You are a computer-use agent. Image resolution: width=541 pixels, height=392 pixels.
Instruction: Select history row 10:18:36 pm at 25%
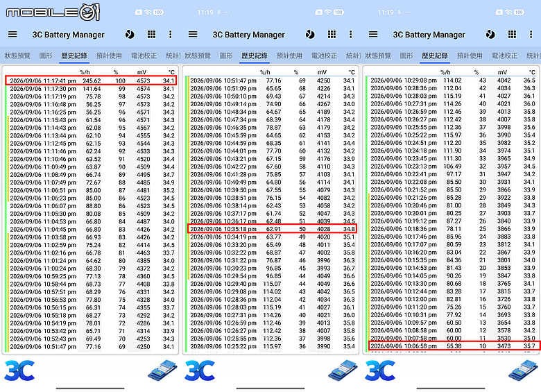[x=453, y=229]
